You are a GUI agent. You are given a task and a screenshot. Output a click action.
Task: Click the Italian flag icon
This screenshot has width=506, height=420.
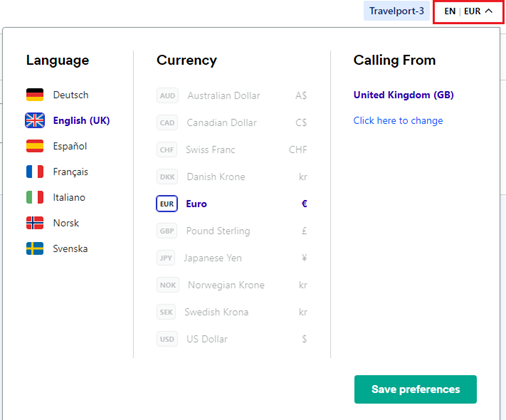(35, 197)
